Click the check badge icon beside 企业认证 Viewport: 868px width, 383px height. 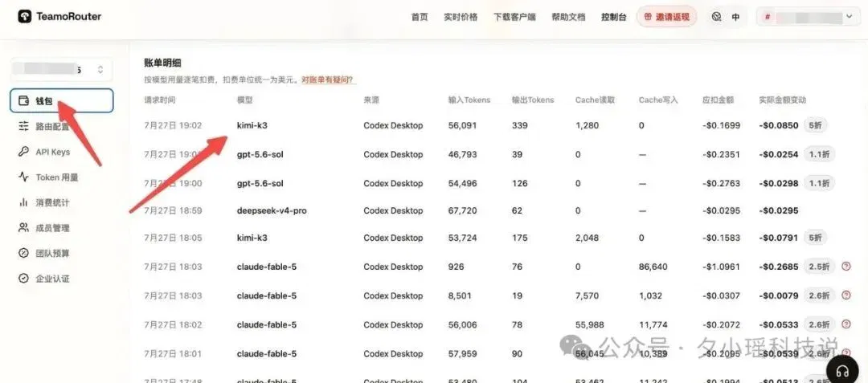(24, 279)
